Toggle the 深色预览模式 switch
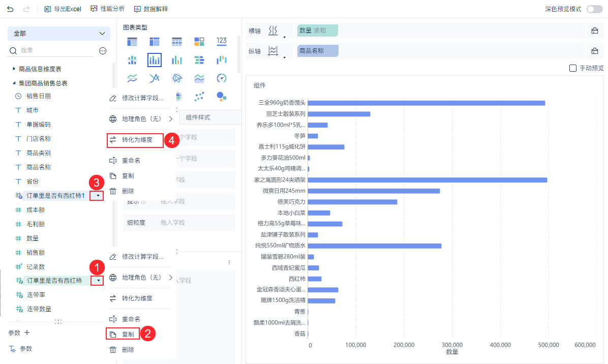608x364 pixels. pyautogui.click(x=594, y=9)
